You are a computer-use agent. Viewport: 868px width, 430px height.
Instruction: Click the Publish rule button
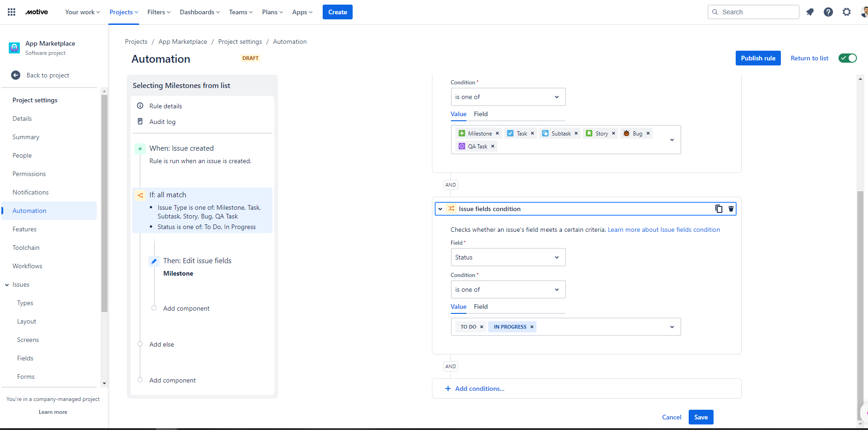pos(758,58)
